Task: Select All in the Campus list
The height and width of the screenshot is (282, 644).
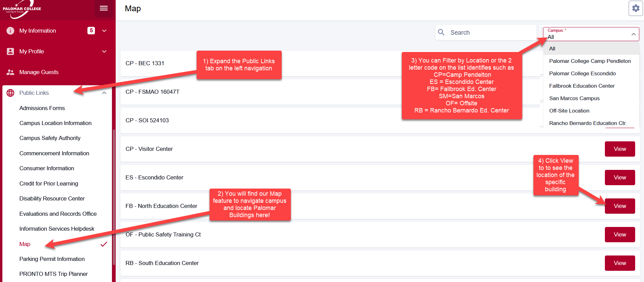Action: pyautogui.click(x=591, y=49)
